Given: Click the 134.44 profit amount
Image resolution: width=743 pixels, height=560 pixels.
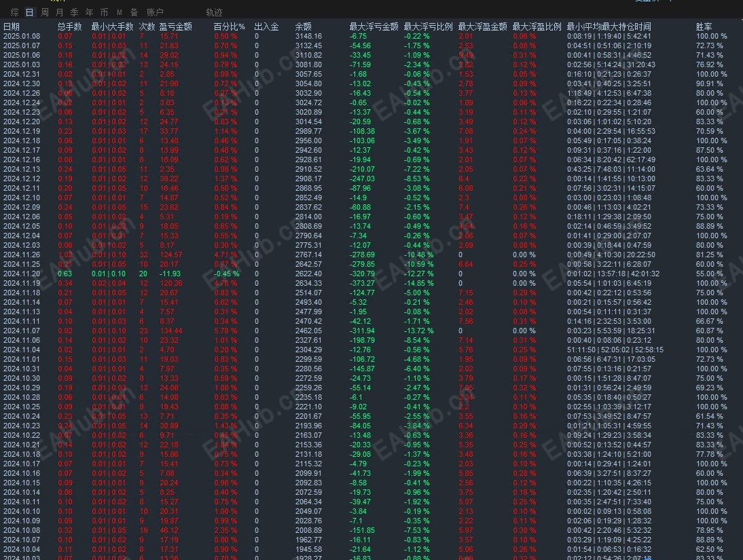Looking at the screenshot, I should (x=171, y=331).
